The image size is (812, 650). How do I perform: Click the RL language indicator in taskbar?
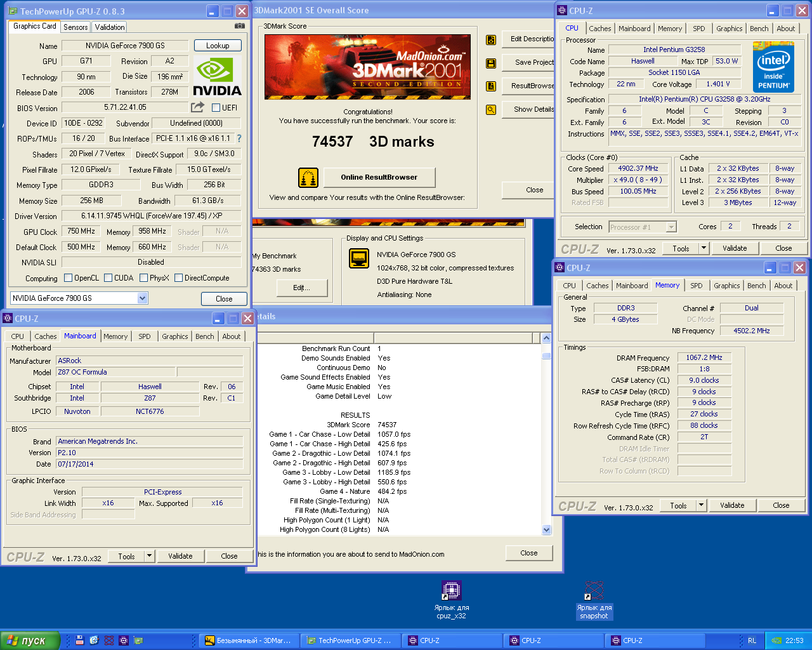click(752, 640)
